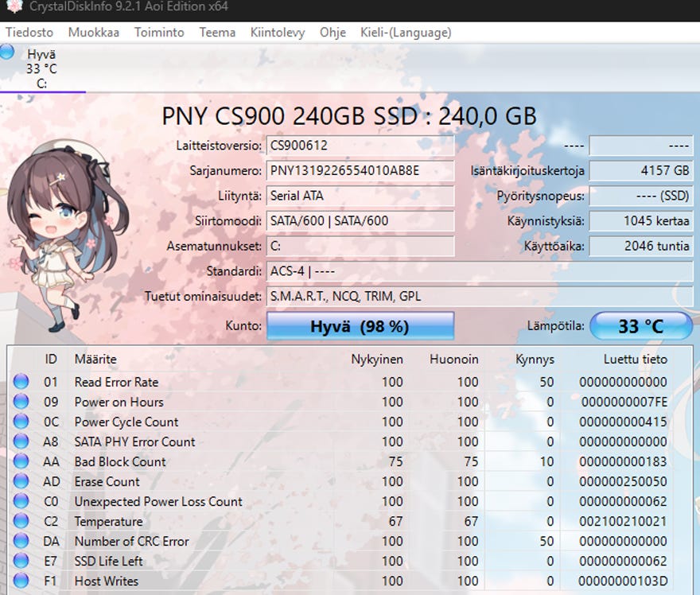
Task: Click status orb for Temperature row
Action: tap(21, 521)
